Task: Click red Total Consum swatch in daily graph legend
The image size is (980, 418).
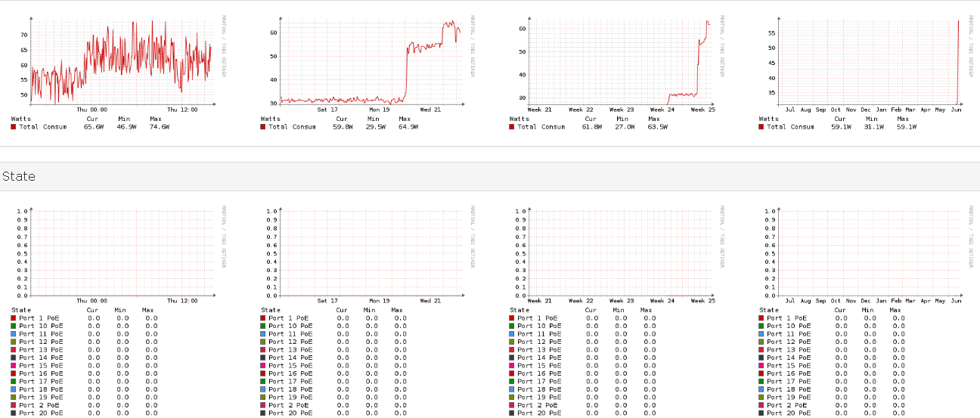Action: click(14, 127)
